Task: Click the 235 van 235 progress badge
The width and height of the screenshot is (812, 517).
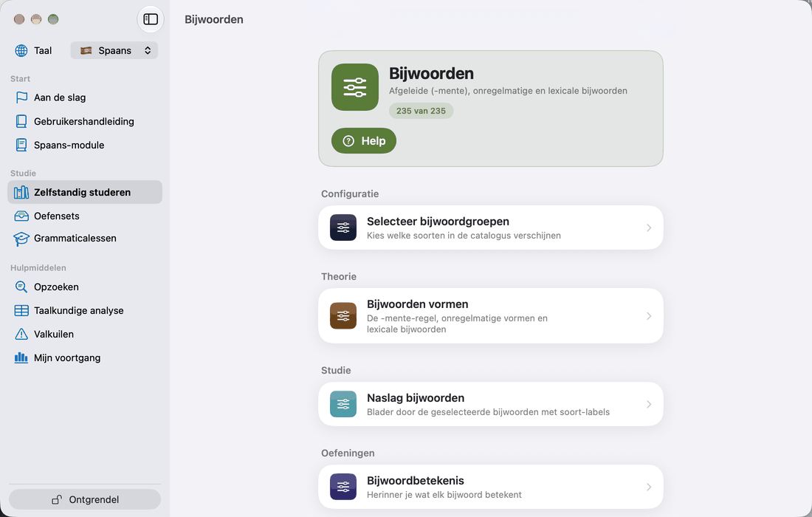Action: point(421,111)
